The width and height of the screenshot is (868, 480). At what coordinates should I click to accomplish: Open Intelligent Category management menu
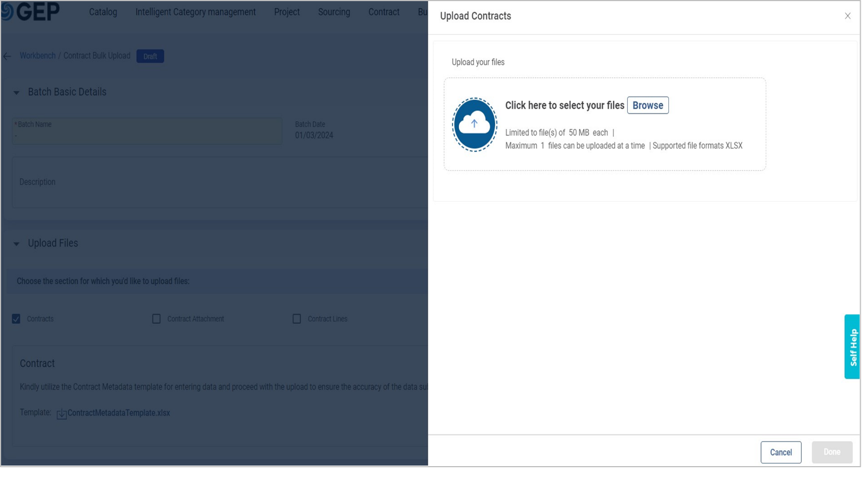pyautogui.click(x=195, y=12)
